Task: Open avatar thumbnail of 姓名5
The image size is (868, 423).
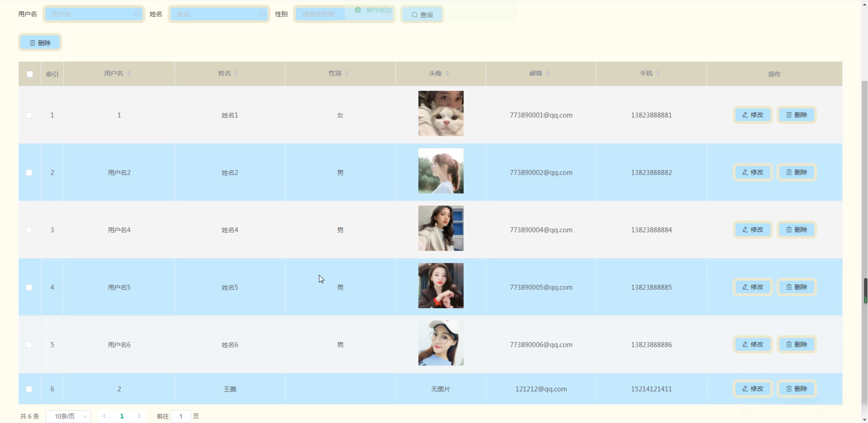Action: click(x=441, y=286)
